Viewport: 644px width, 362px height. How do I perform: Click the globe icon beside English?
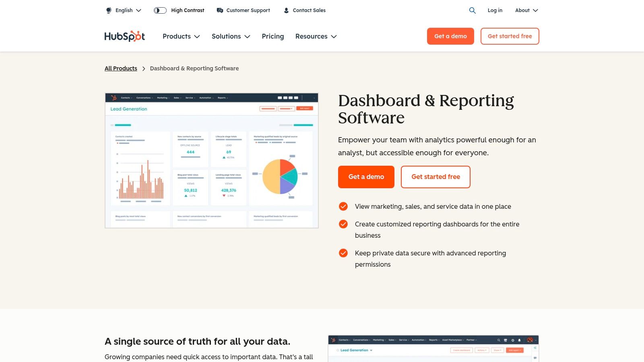[x=108, y=10]
